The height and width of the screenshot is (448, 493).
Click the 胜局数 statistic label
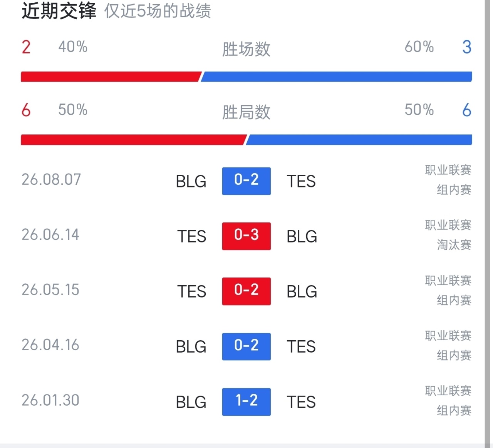[246, 112]
